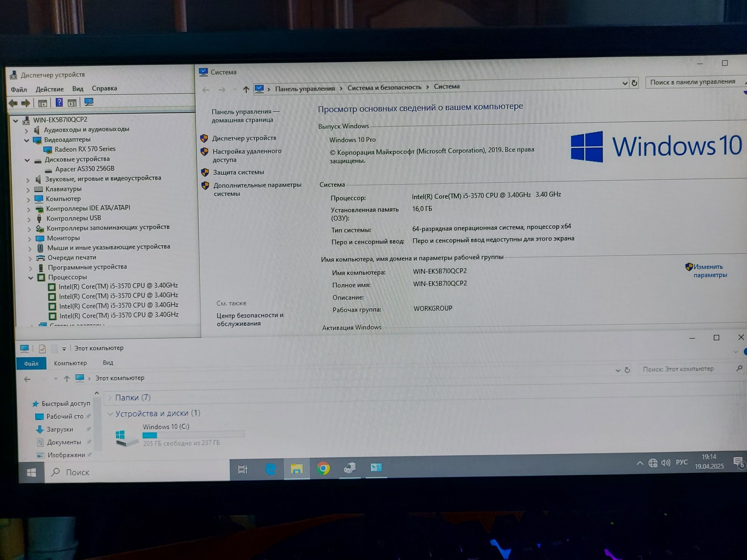Collapse Дисковые устройства node
Image resolution: width=747 pixels, height=560 pixels.
pos(27,160)
